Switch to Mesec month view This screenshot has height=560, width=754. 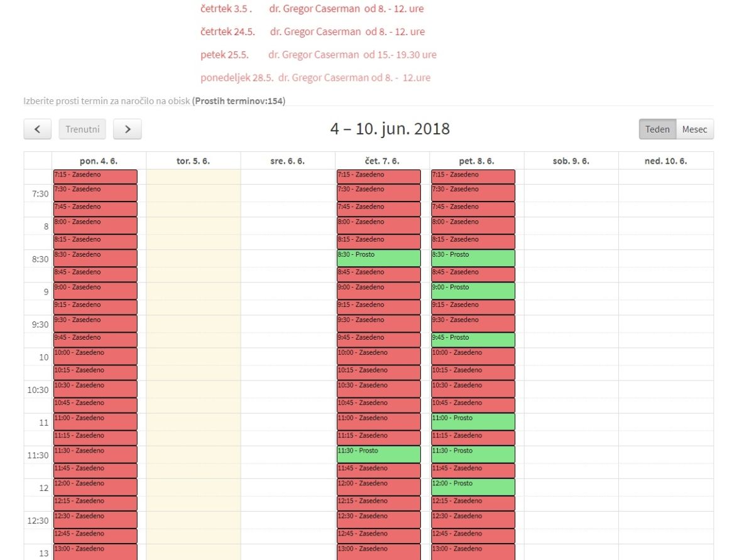click(x=695, y=129)
